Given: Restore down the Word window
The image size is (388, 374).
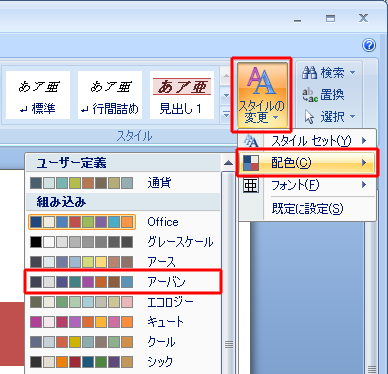Looking at the screenshot, I should [x=330, y=18].
